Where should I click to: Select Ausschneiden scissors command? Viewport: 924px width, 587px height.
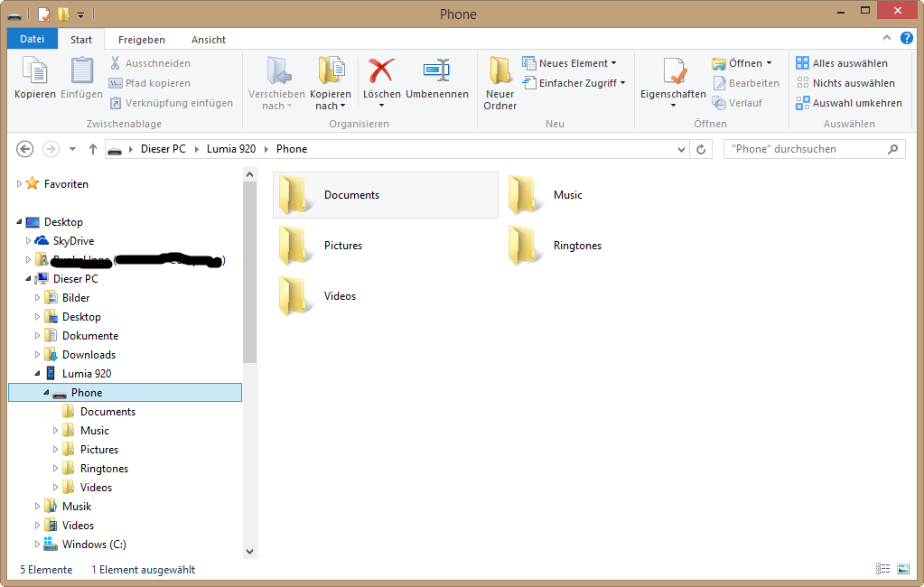coord(150,63)
